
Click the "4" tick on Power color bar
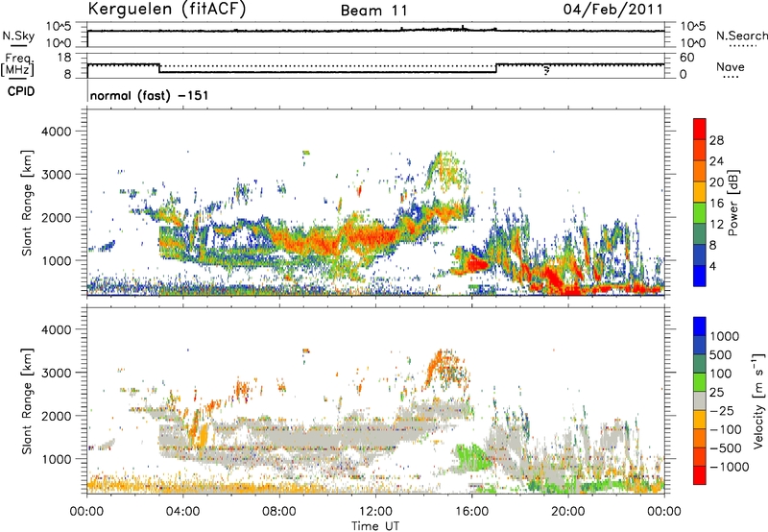coord(712,266)
